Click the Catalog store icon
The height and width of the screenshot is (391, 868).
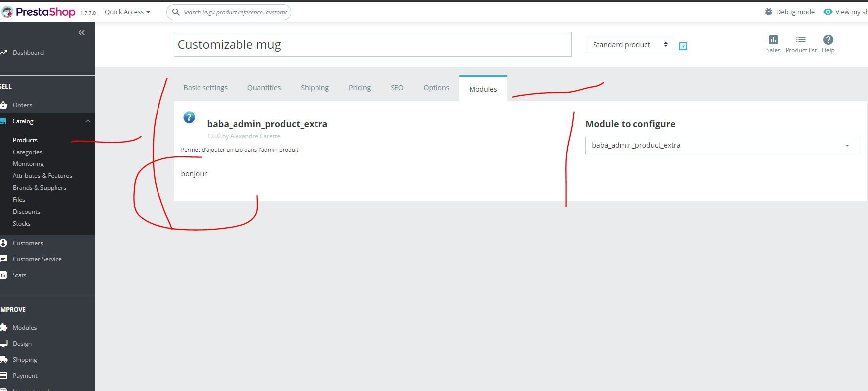click(x=4, y=121)
